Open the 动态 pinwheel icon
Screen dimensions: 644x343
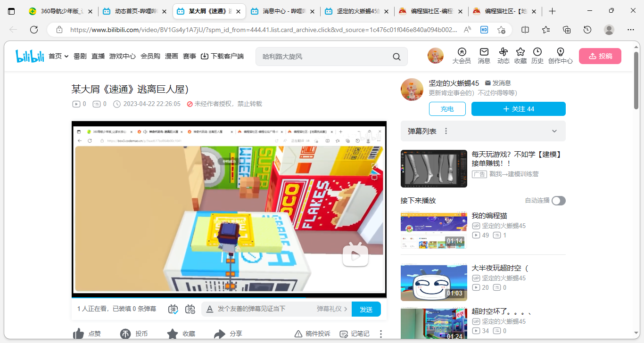[503, 56]
